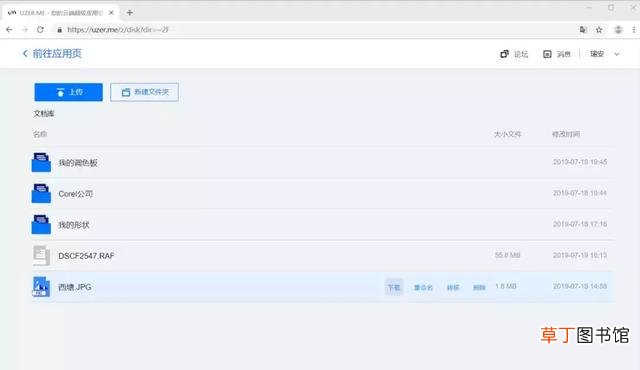
Task: Open the Corel公司 folder name
Action: (76, 194)
